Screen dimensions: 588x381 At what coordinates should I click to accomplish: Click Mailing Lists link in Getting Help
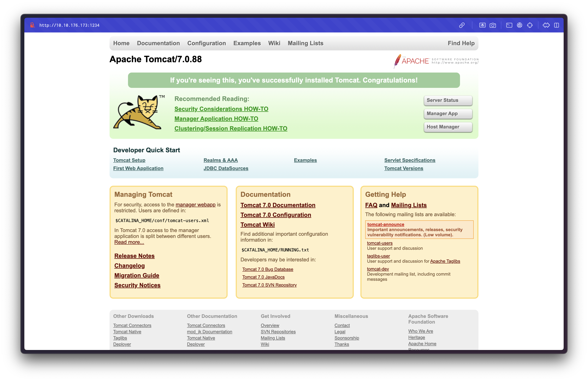pyautogui.click(x=409, y=205)
